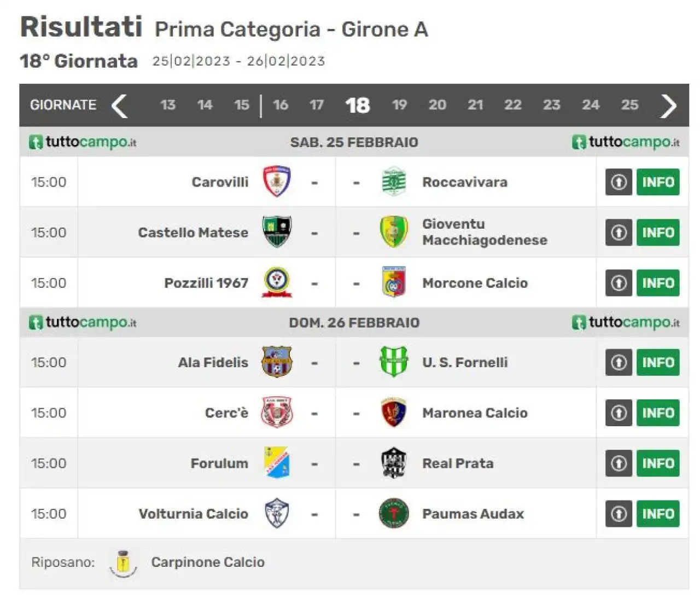Open the Morcone Calcio crest icon
This screenshot has height=598, width=700.
pyautogui.click(x=394, y=282)
